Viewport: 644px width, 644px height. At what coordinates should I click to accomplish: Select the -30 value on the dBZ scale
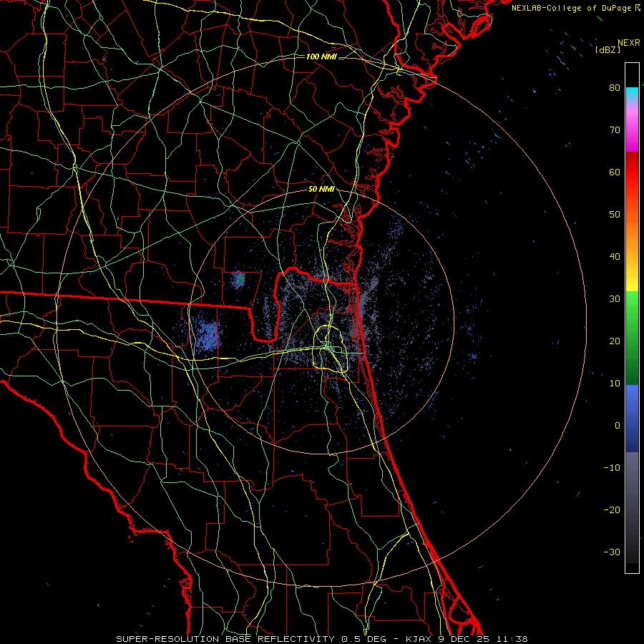click(612, 552)
